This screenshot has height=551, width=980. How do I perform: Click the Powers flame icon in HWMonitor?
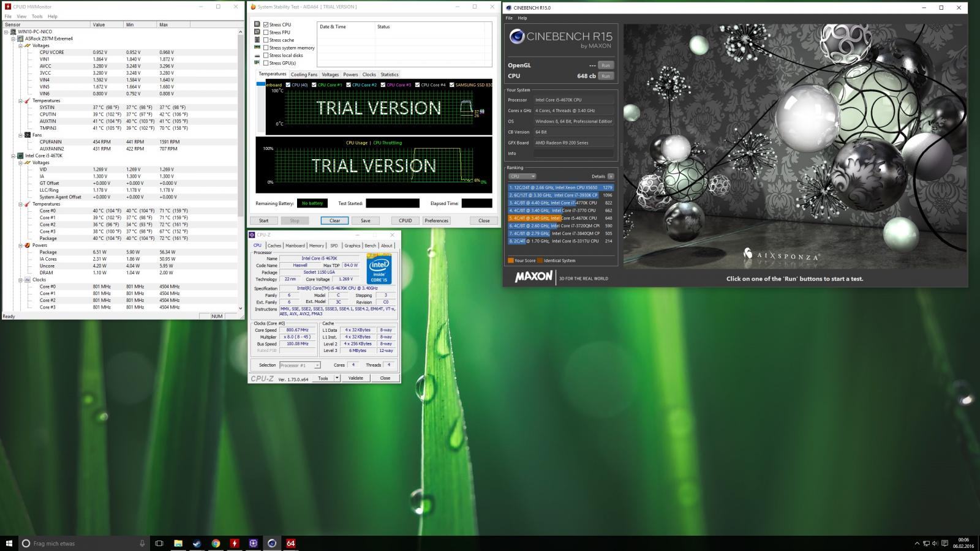[x=28, y=245]
